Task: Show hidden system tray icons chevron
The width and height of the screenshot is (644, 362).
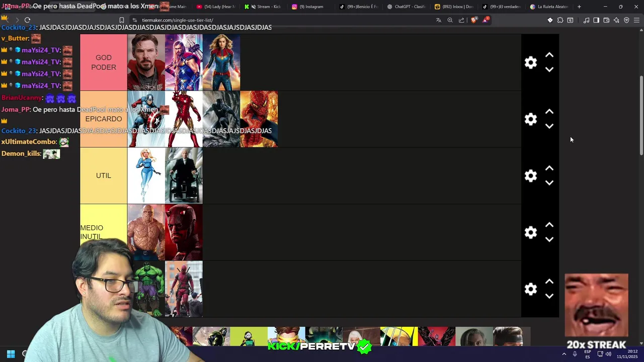Action: (564, 354)
